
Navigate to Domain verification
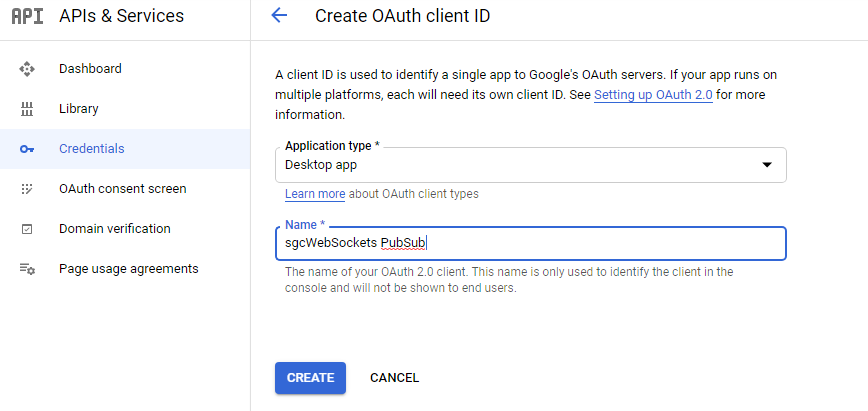114,229
